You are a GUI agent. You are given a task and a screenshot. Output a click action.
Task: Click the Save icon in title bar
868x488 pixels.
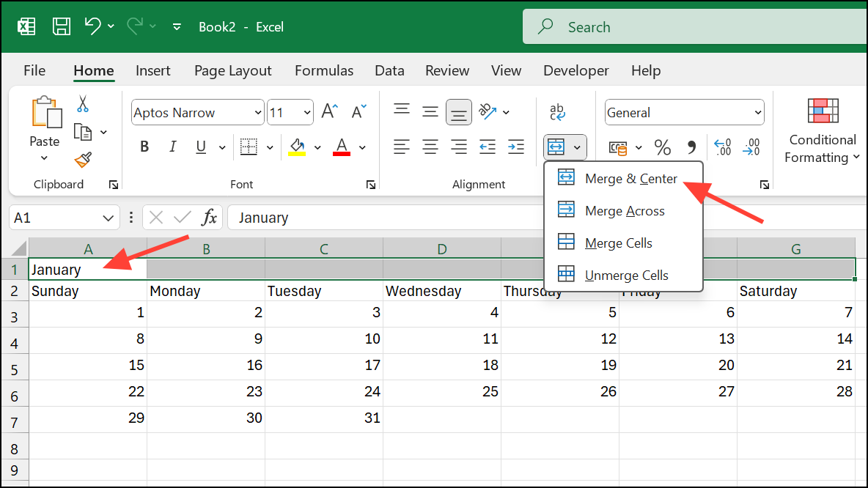(x=62, y=27)
